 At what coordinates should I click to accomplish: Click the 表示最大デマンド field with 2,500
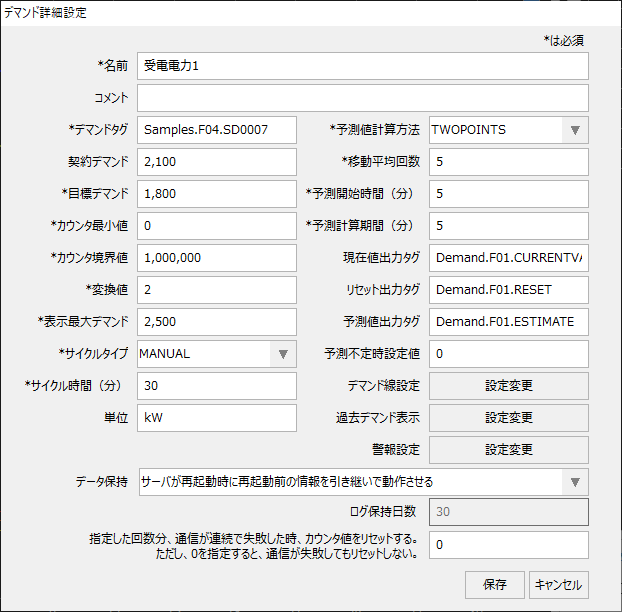click(x=217, y=322)
